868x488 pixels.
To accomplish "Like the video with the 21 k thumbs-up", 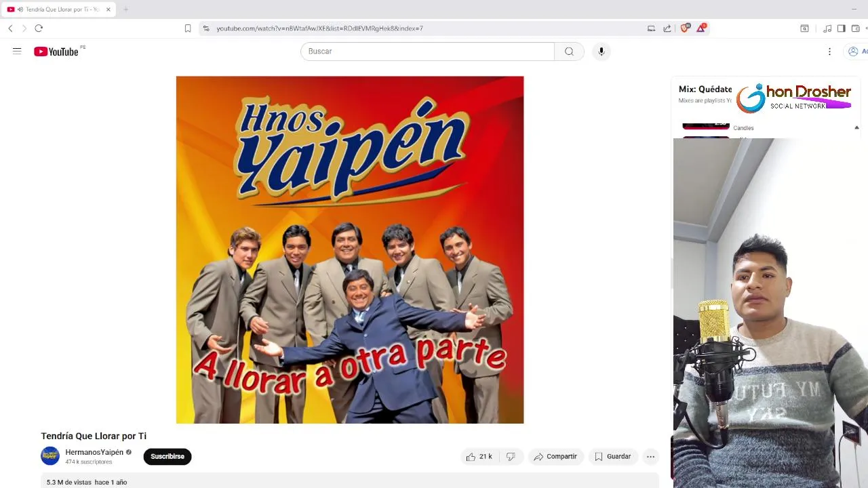I will tap(479, 456).
